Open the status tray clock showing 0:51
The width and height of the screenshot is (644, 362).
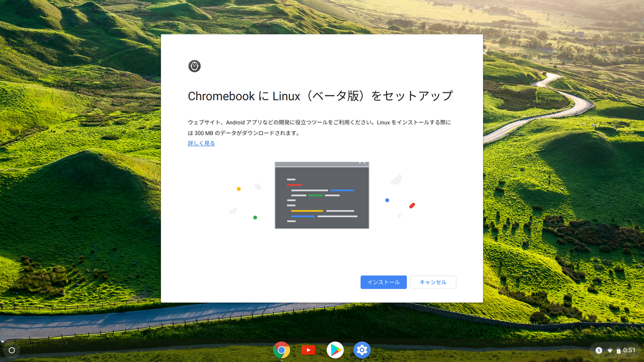[630, 350]
